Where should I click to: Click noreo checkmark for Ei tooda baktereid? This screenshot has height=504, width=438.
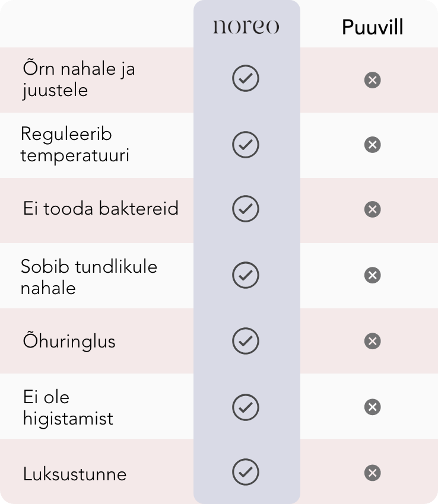(x=246, y=209)
